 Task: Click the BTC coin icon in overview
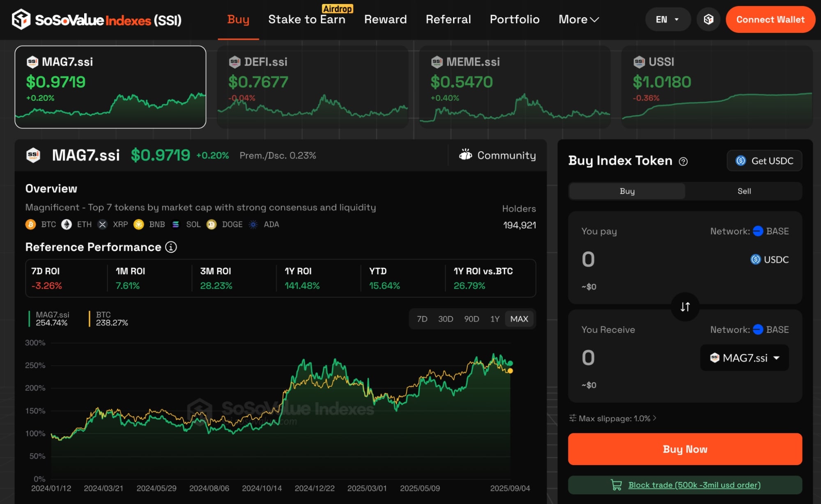pyautogui.click(x=31, y=225)
